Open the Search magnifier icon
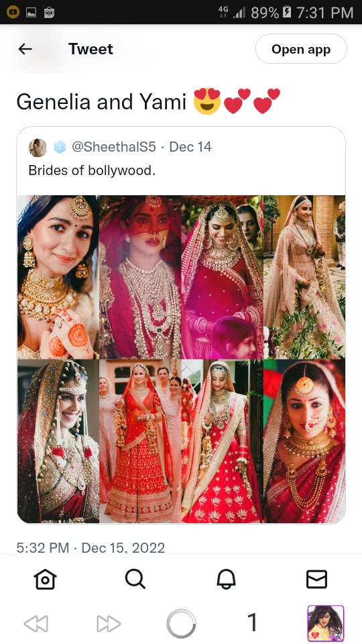The width and height of the screenshot is (362, 644). 135,580
